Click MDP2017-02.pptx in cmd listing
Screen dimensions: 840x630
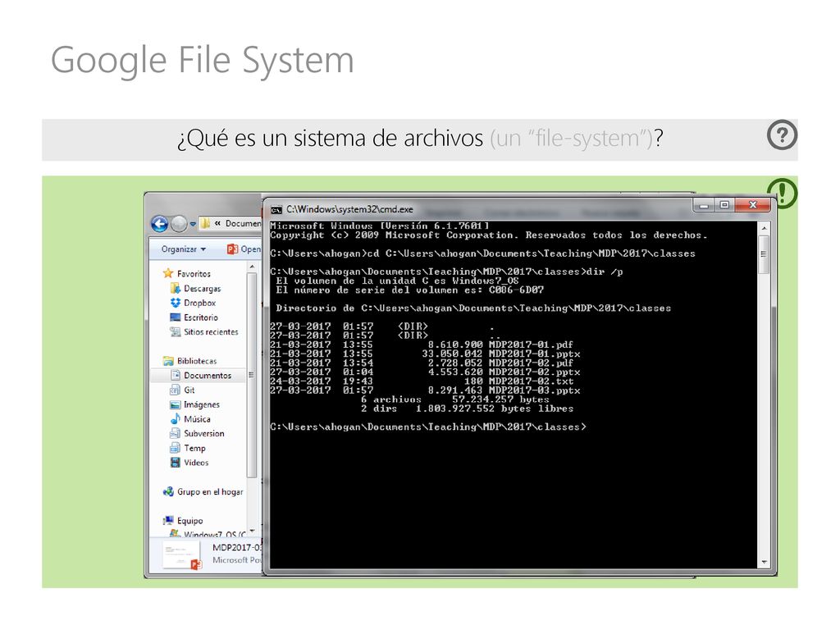(534, 372)
